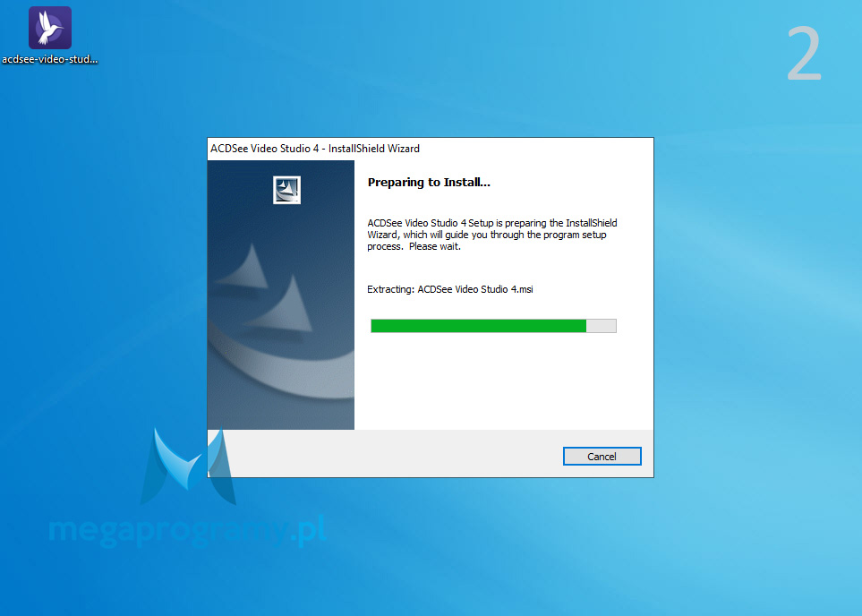862x616 pixels.
Task: Cancel the InstallShield Wizard setup
Action: click(602, 457)
